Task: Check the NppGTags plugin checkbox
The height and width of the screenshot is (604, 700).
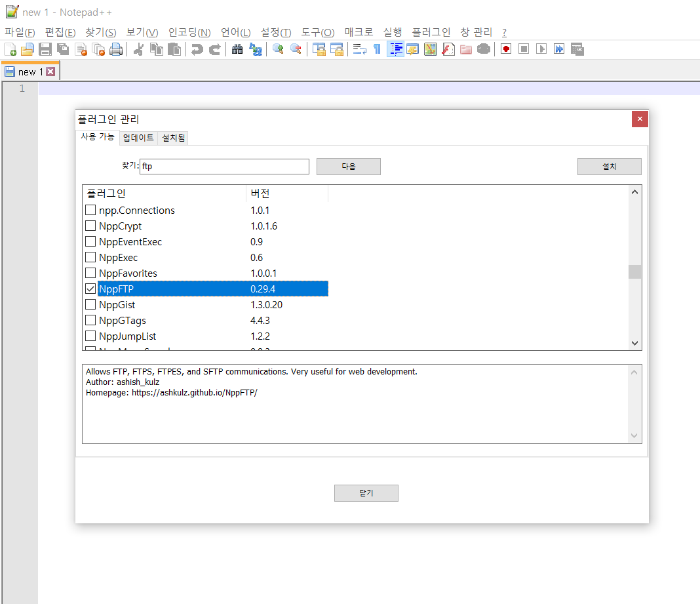Action: click(90, 320)
